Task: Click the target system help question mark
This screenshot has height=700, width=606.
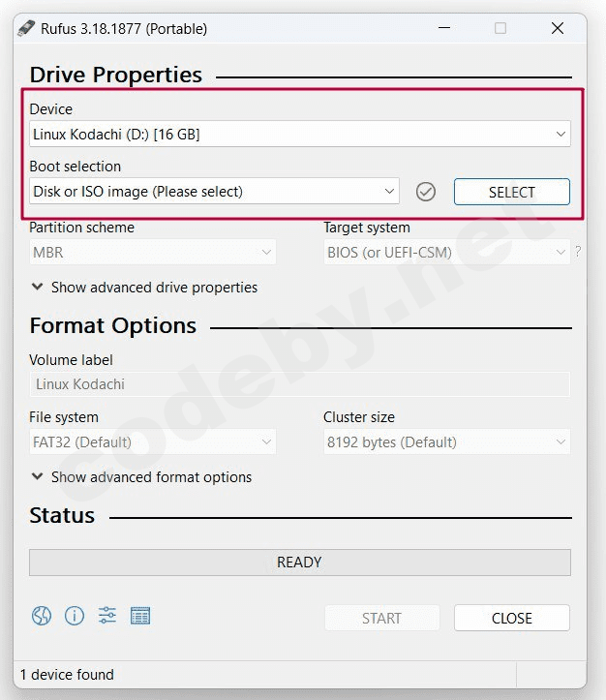Action: pyautogui.click(x=578, y=252)
